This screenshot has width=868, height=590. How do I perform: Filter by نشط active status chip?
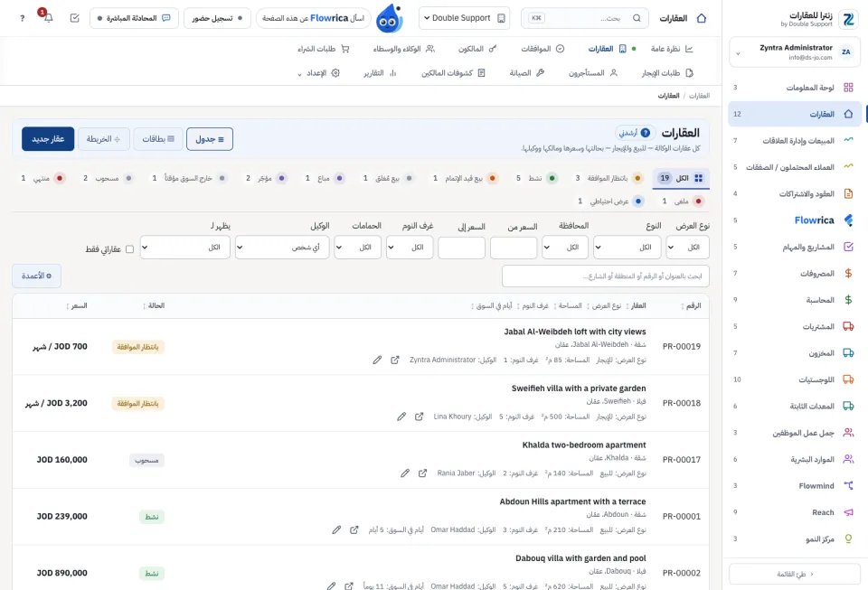536,178
